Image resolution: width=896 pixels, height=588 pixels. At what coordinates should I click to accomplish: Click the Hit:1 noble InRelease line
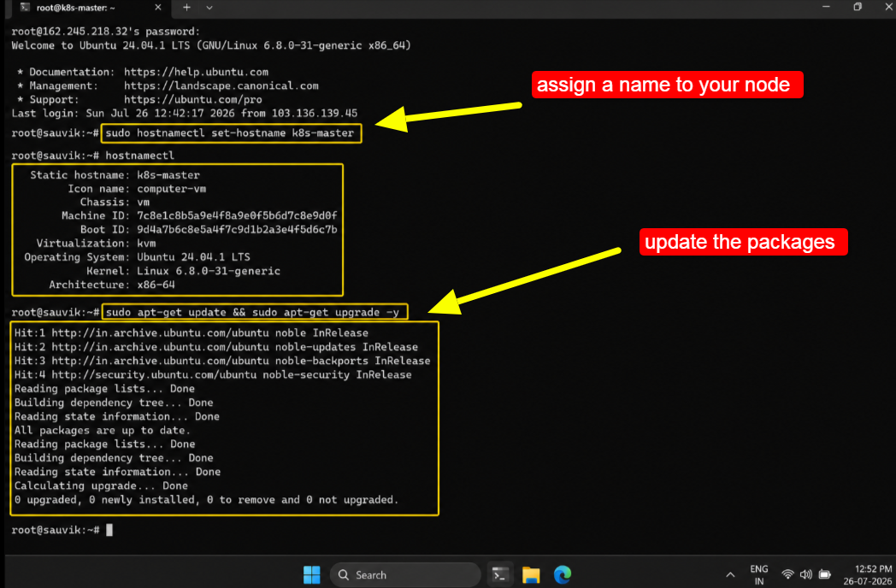(192, 333)
